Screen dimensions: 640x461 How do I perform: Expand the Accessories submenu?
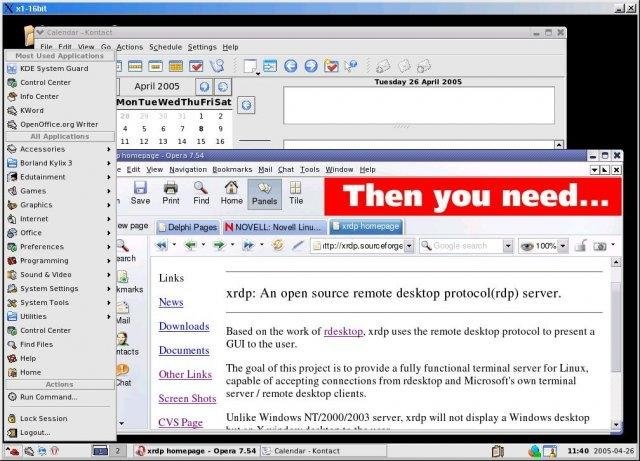tap(60, 149)
